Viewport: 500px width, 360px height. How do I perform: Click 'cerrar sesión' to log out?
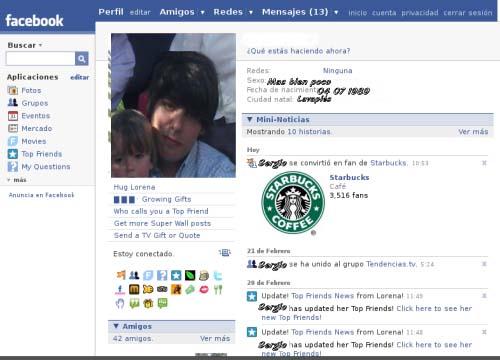(x=468, y=13)
